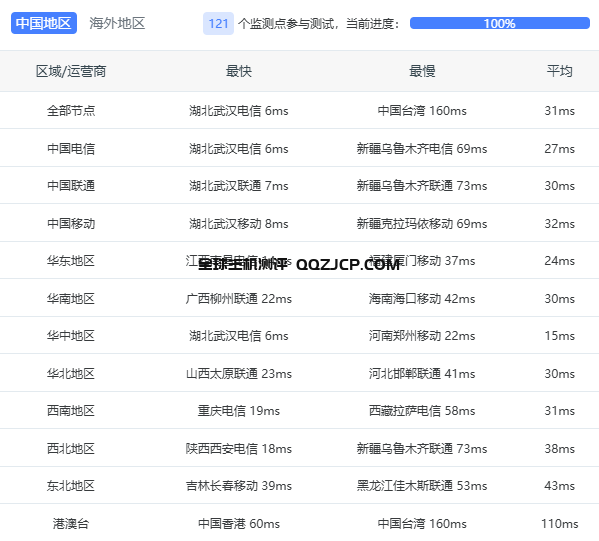Select the 中国地区 tab

click(44, 23)
